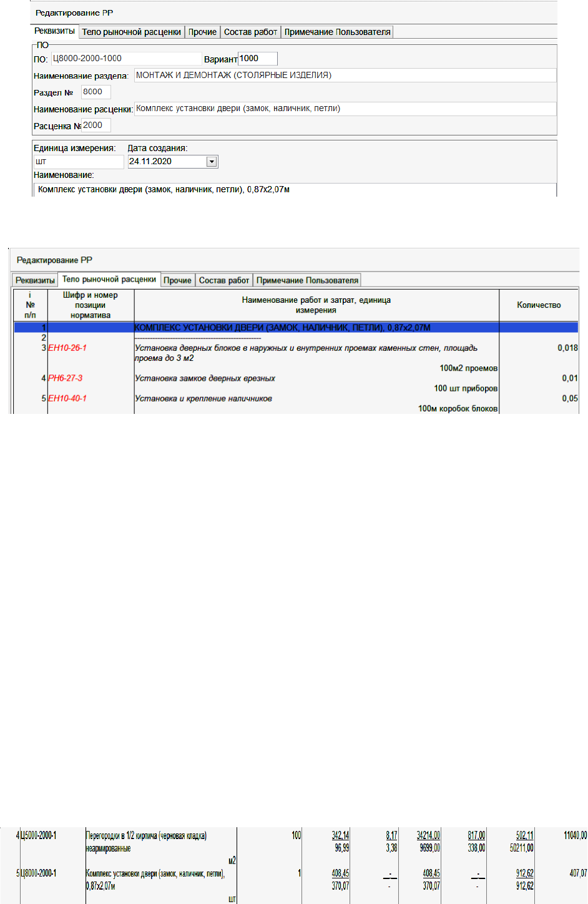Image resolution: width=588 pixels, height=904 pixels.
Task: Click Комплекс установки двери bottom row description
Action: [x=155, y=879]
